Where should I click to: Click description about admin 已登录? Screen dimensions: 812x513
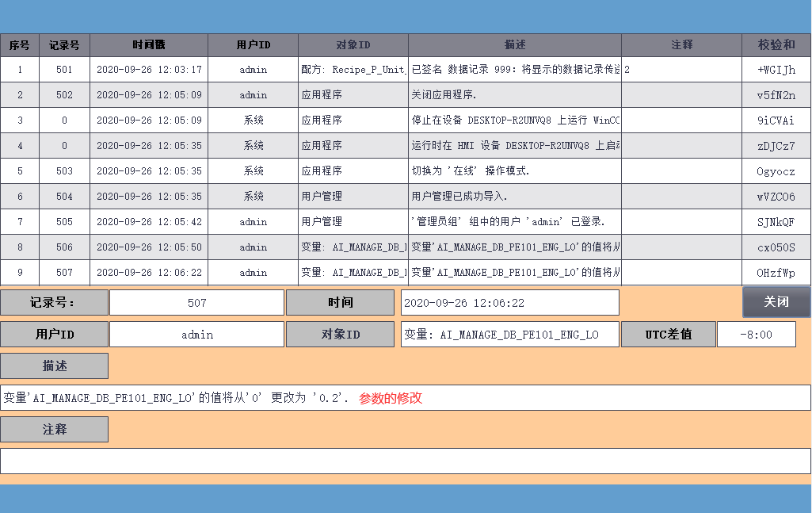coord(515,222)
